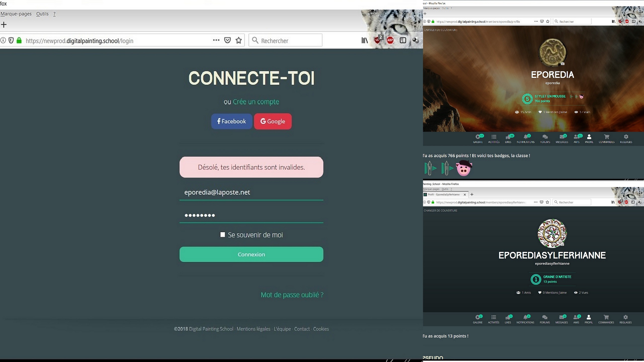This screenshot has width=644, height=362.
Task: Open the FORUMS icon on Eporedia's profile
Action: click(545, 137)
